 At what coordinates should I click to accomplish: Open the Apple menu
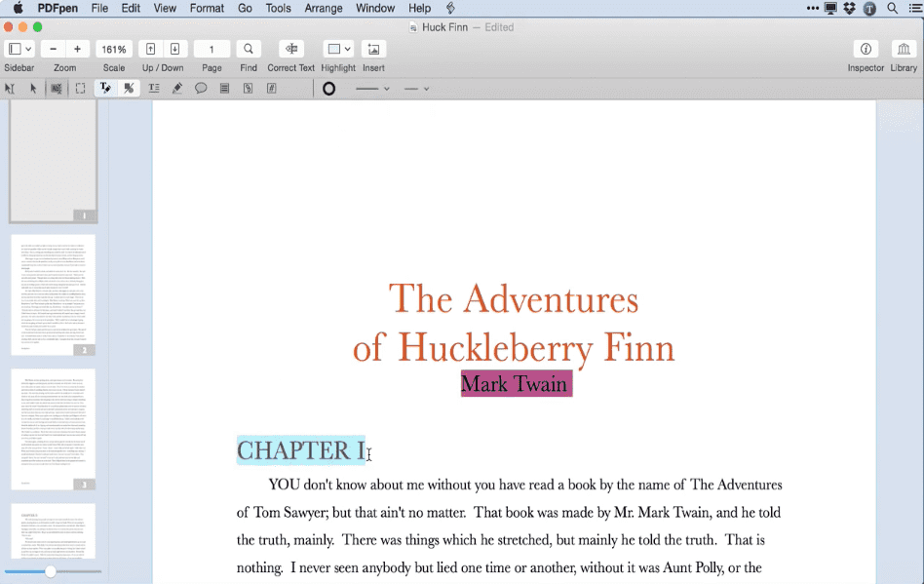tap(19, 8)
